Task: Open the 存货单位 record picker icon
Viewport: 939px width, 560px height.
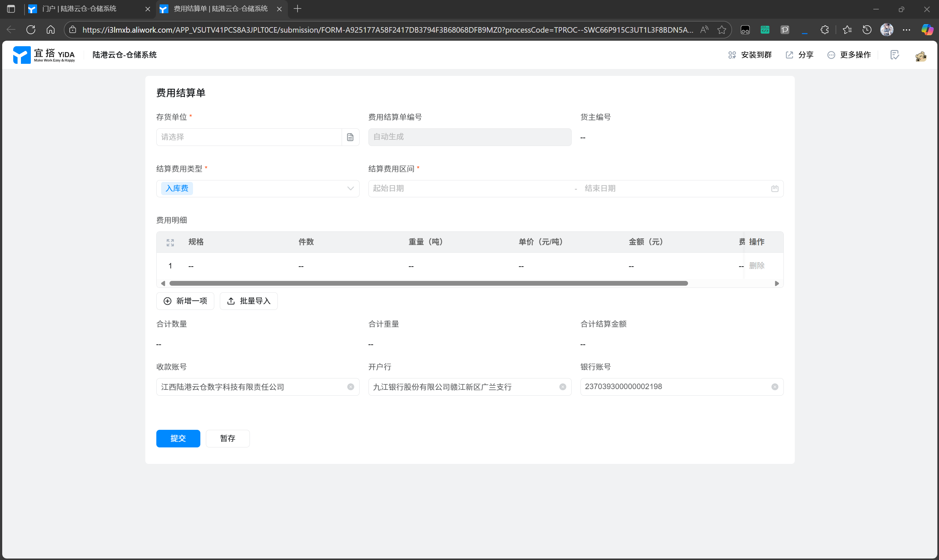Action: click(x=350, y=137)
